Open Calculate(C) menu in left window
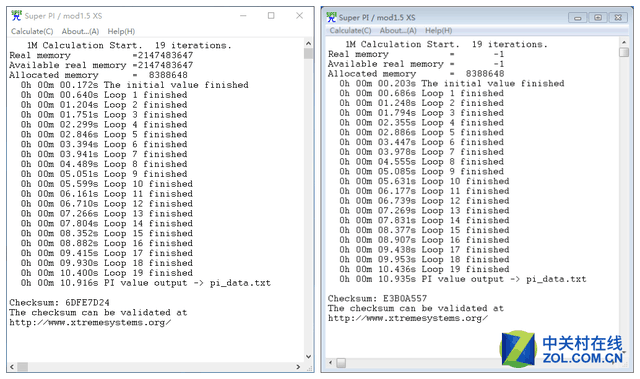Image resolution: width=640 pixels, height=379 pixels. click(32, 31)
